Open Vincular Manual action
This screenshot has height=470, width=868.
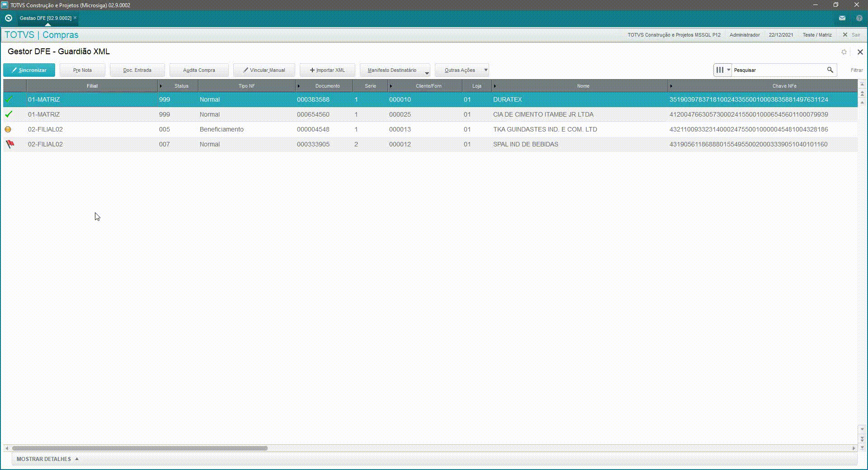tap(264, 70)
